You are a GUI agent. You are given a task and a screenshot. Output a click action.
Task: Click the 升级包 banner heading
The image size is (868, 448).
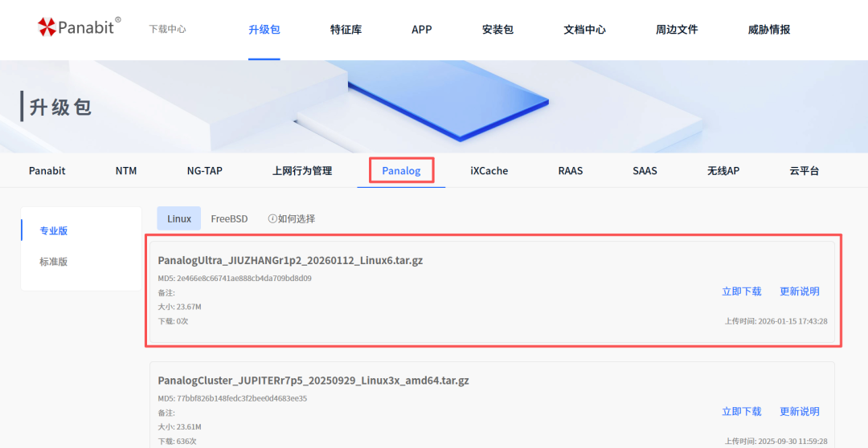[60, 108]
